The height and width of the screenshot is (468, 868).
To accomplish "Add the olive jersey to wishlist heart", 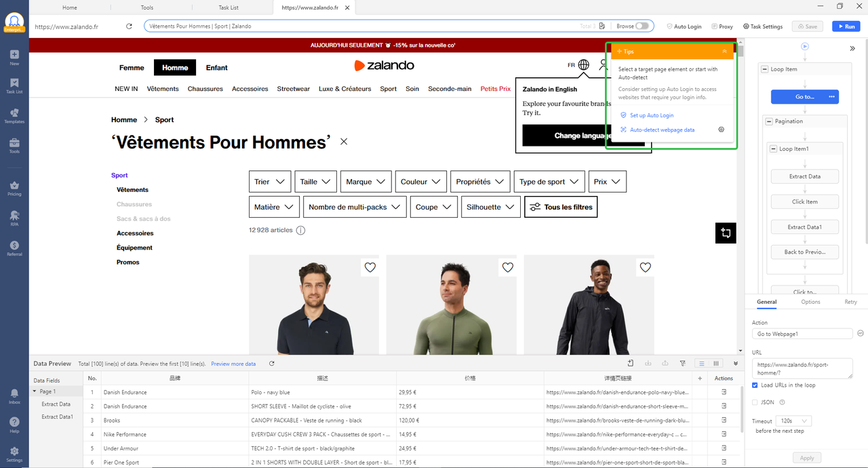I will (508, 267).
